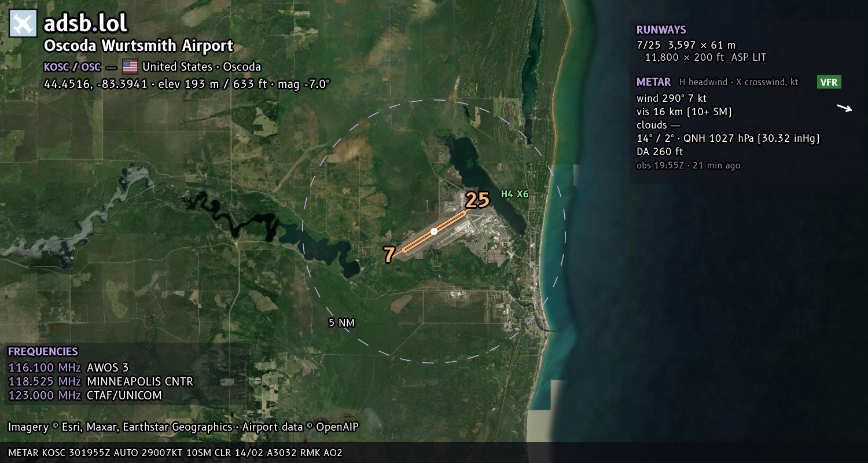Click the runway 25 end label
Screen dimensions: 868x463
478,200
